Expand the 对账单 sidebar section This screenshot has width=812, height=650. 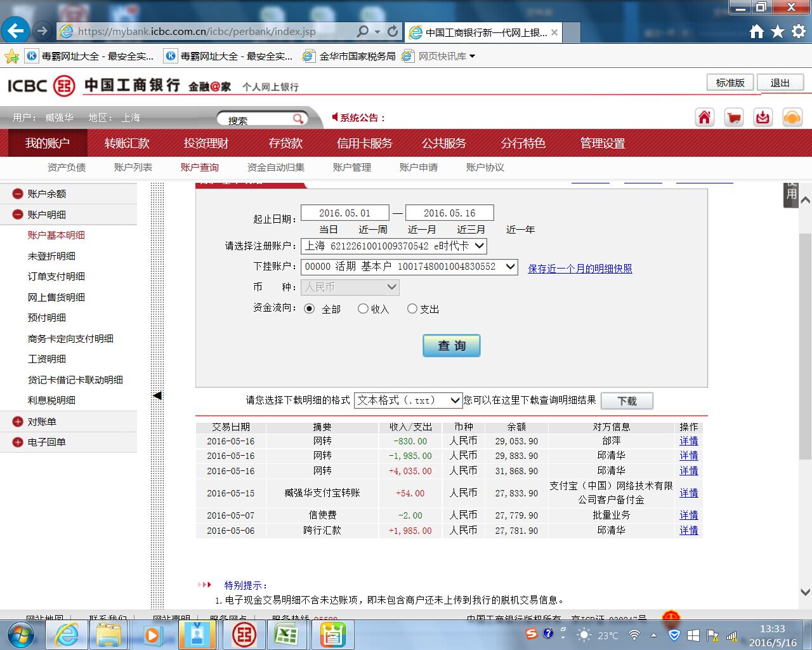(18, 421)
